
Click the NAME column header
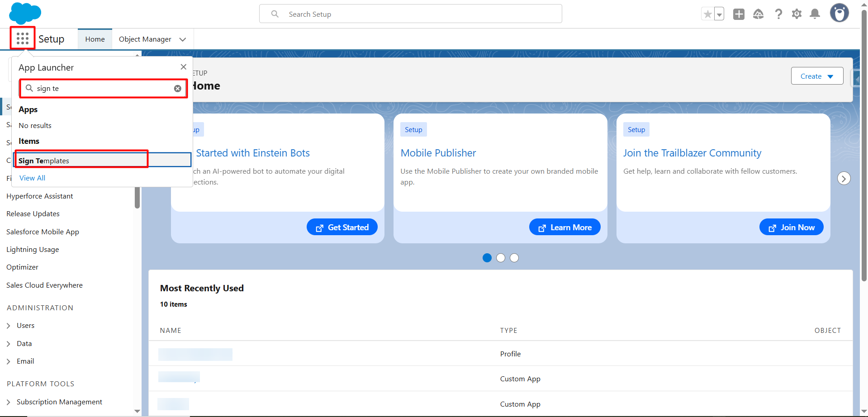(x=171, y=331)
